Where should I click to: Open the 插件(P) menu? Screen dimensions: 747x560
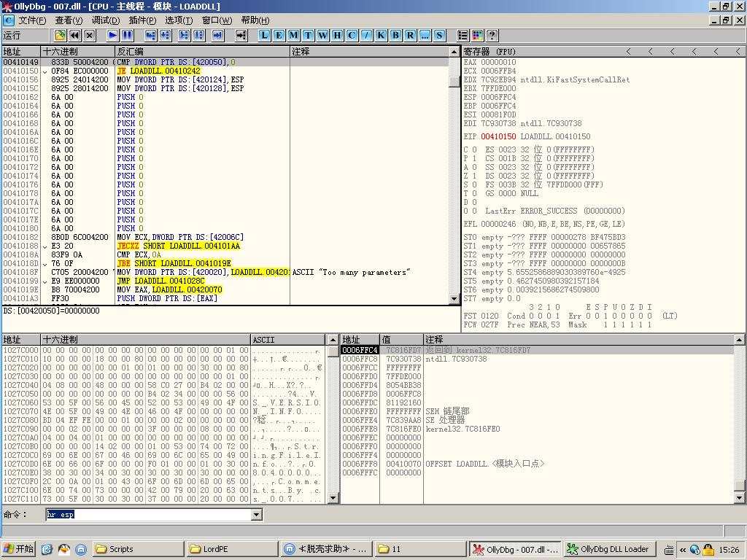[142, 20]
